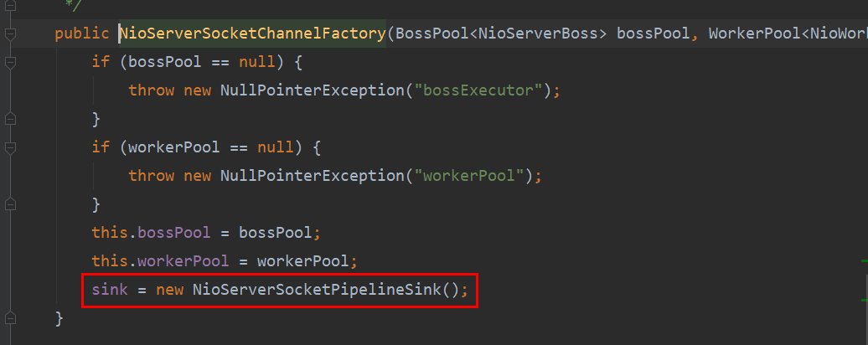The height and width of the screenshot is (345, 868).
Task: Click the "bossExecutor" string literal
Action: 478,90
